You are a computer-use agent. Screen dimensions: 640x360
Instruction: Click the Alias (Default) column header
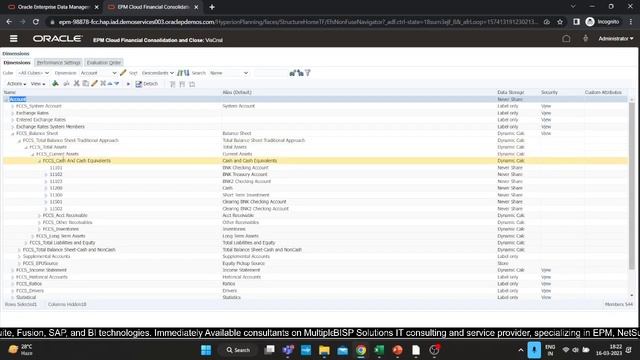pyautogui.click(x=237, y=92)
